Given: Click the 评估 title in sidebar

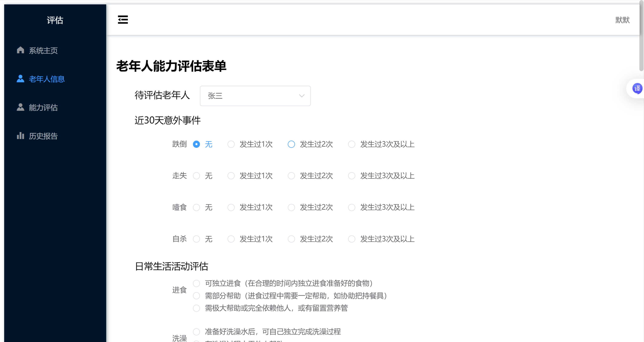Looking at the screenshot, I should (x=55, y=20).
